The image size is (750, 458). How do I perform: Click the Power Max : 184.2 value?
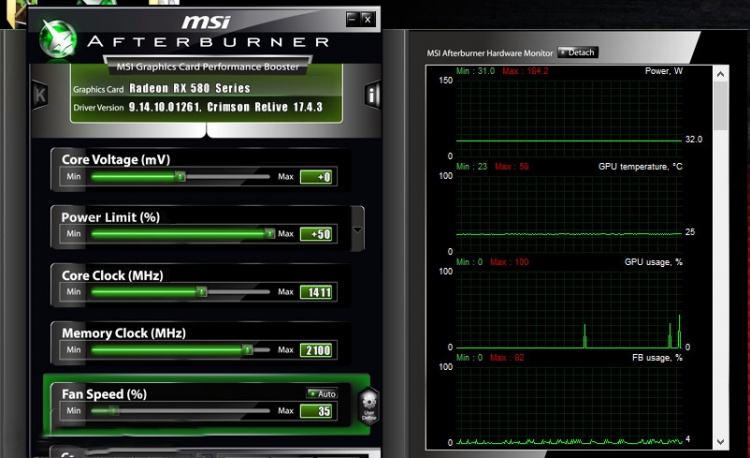point(525,71)
